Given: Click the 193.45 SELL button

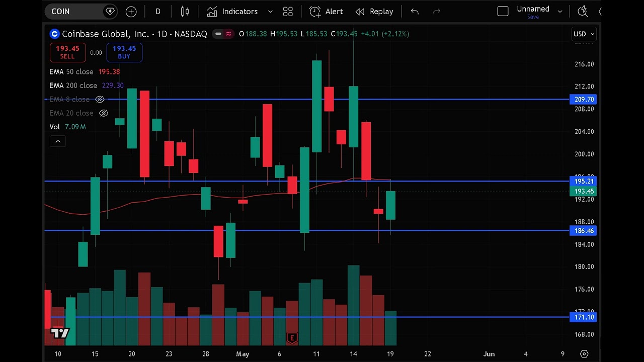Looking at the screenshot, I should point(67,52).
